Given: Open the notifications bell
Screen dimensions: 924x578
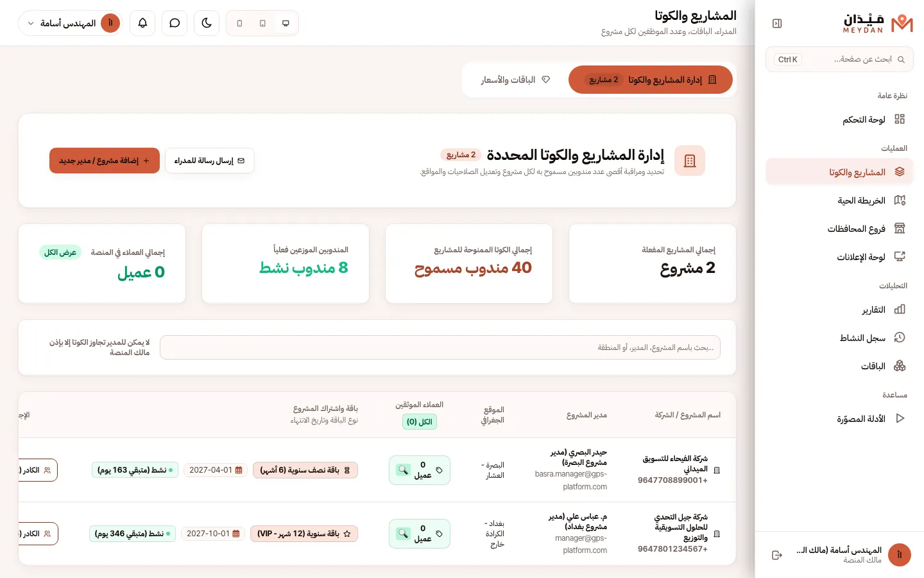Looking at the screenshot, I should [x=142, y=23].
